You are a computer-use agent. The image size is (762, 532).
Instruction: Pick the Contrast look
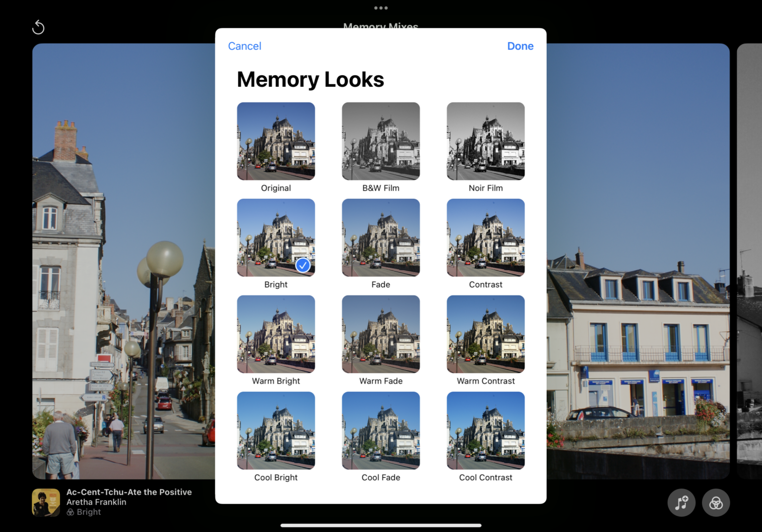(485, 237)
